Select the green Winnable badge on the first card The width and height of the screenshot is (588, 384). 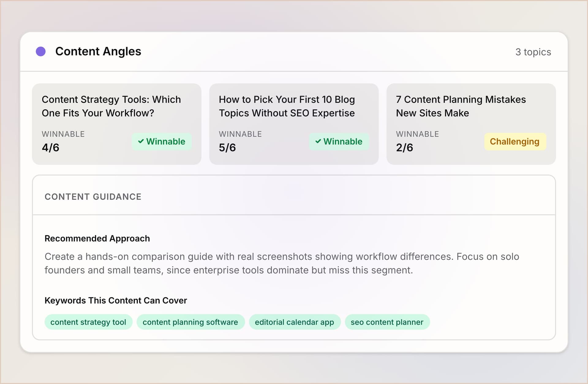[162, 142]
